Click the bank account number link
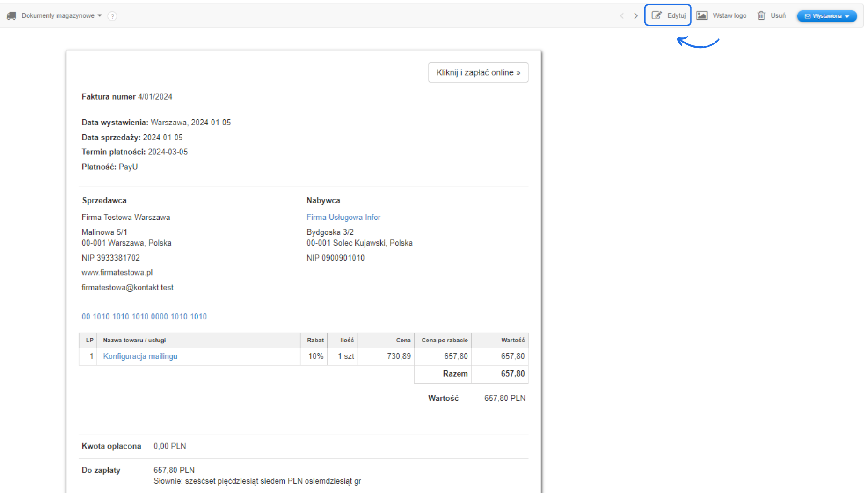868x493 pixels. point(144,317)
